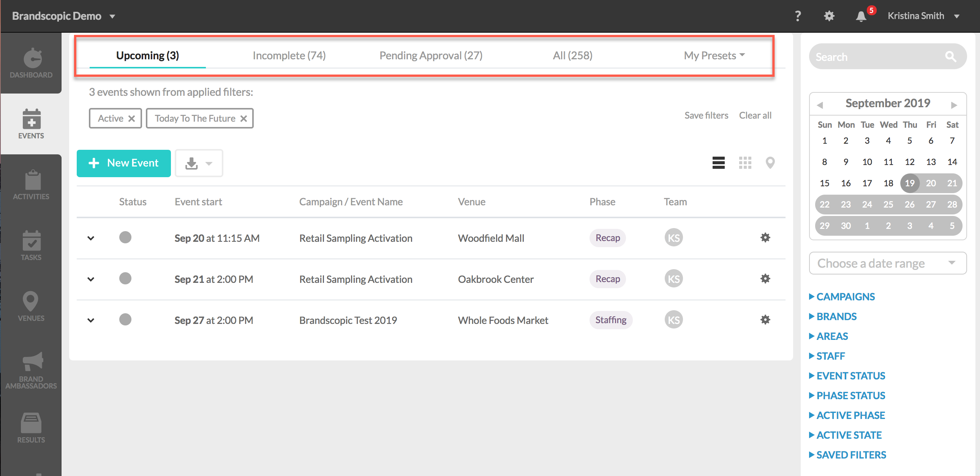This screenshot has height=476, width=980.
Task: Expand the Campaigns filter section
Action: pyautogui.click(x=841, y=297)
